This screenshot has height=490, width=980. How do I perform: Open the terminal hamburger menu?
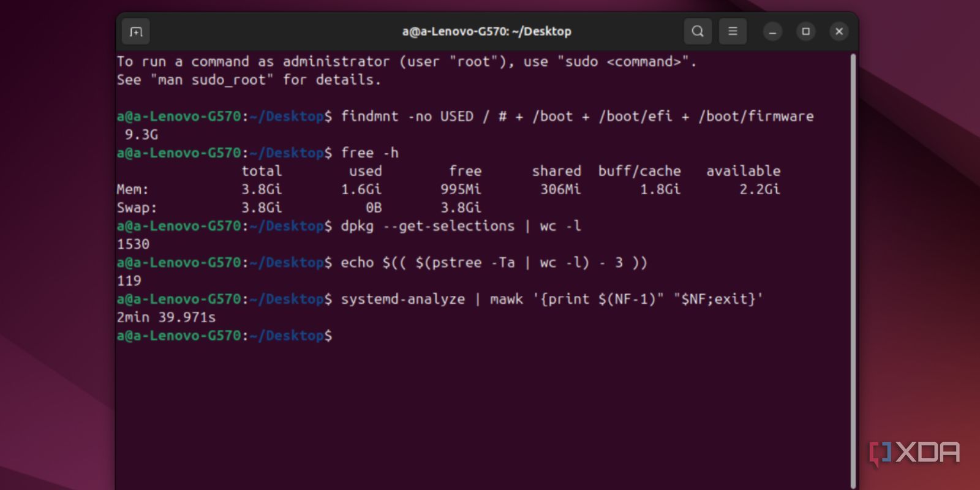(x=733, y=31)
